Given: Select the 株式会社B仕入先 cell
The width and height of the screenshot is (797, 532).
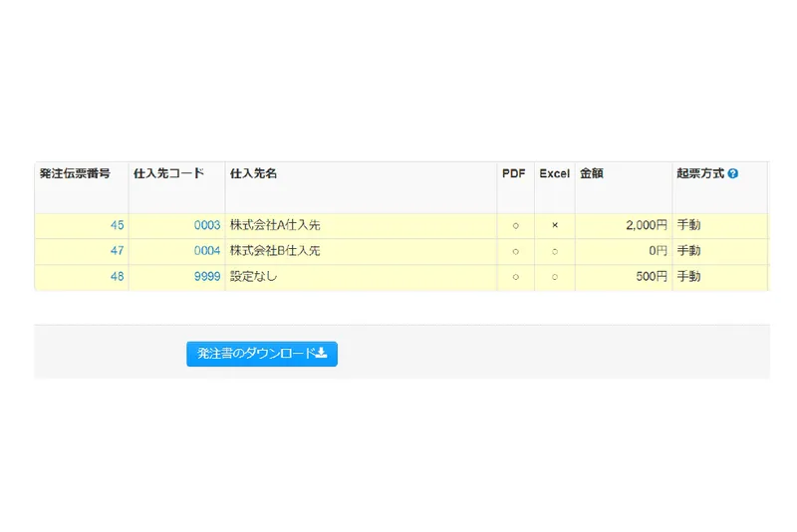Looking at the screenshot, I should point(361,251).
